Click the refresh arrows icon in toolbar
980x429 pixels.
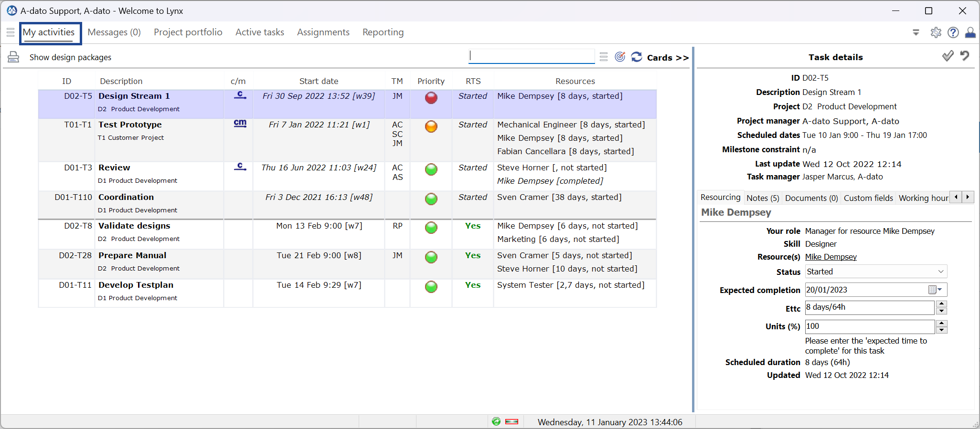tap(637, 57)
